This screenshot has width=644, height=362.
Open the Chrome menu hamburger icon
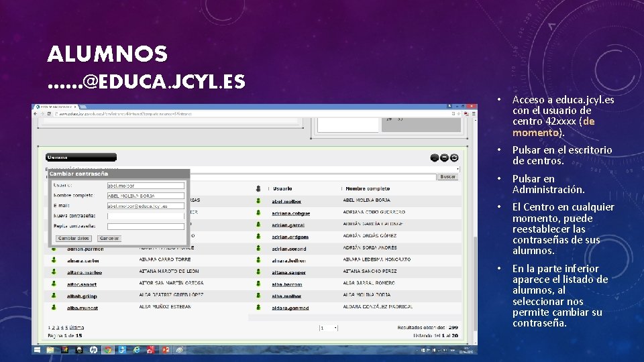pyautogui.click(x=474, y=114)
